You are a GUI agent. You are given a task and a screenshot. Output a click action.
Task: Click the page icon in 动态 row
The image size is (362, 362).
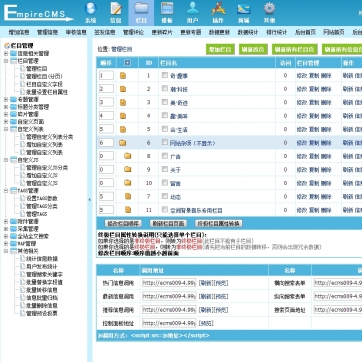coord(128,196)
